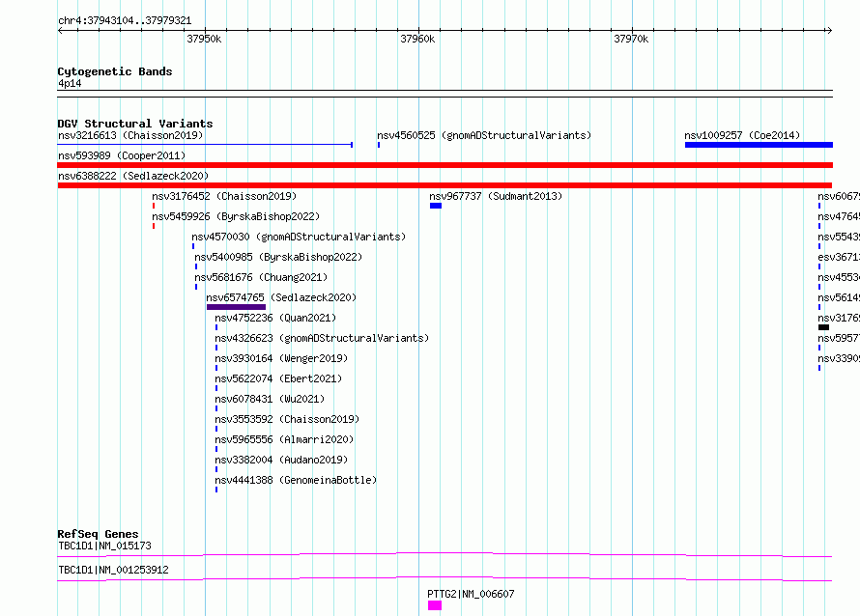Viewport: 860px width, 616px height.
Task: Click nsv5400985 (ByrskaBishop2022) label
Action: pos(278,257)
